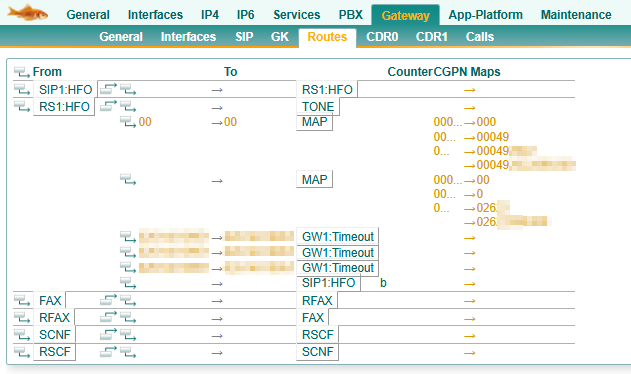Click the add-route-below icon in the RS1:HFO source row
Screen dimensions: 631x374
(108, 106)
